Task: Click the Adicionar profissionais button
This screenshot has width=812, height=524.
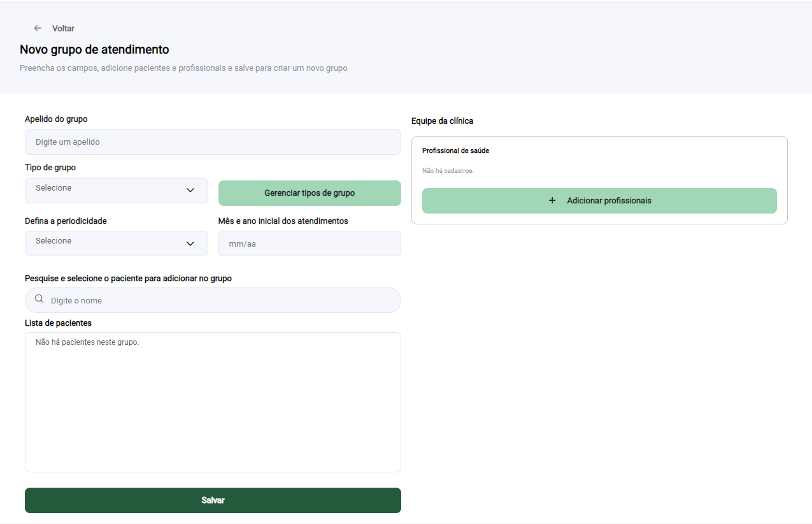Action: pyautogui.click(x=599, y=201)
